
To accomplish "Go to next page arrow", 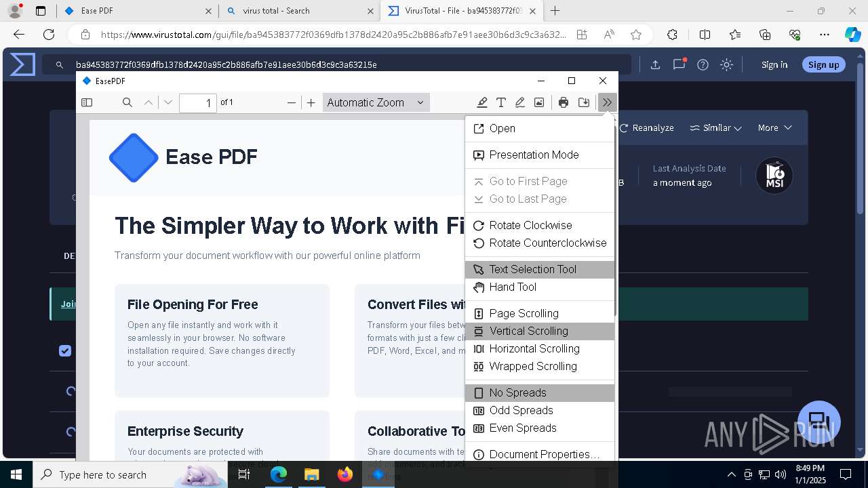I will pyautogui.click(x=168, y=102).
